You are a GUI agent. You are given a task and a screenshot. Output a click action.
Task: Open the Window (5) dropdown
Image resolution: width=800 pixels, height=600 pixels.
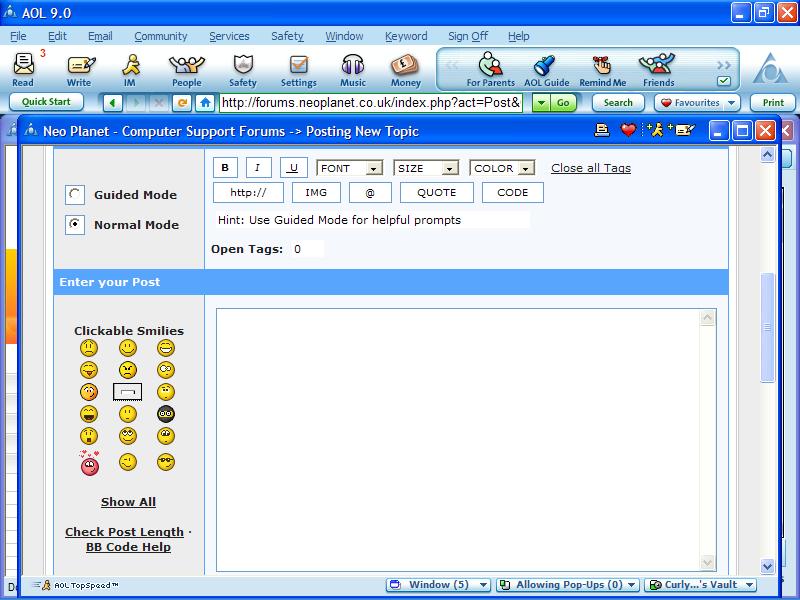438,585
